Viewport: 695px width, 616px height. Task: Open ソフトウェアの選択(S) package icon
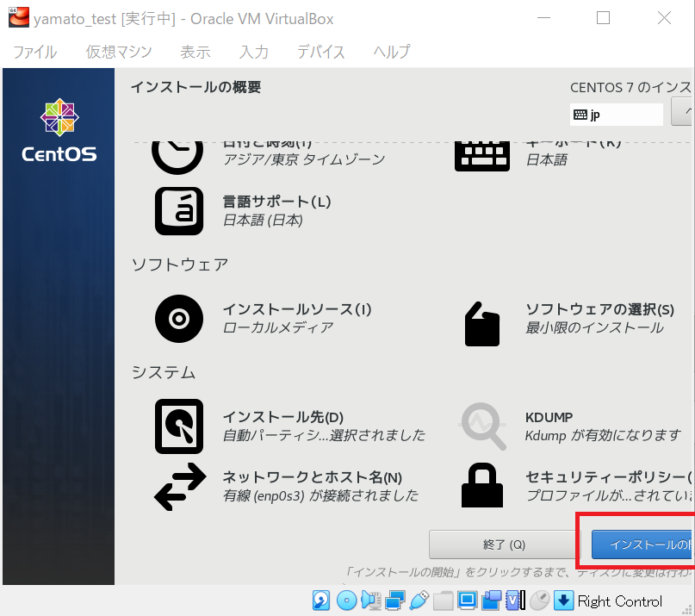pos(481,324)
